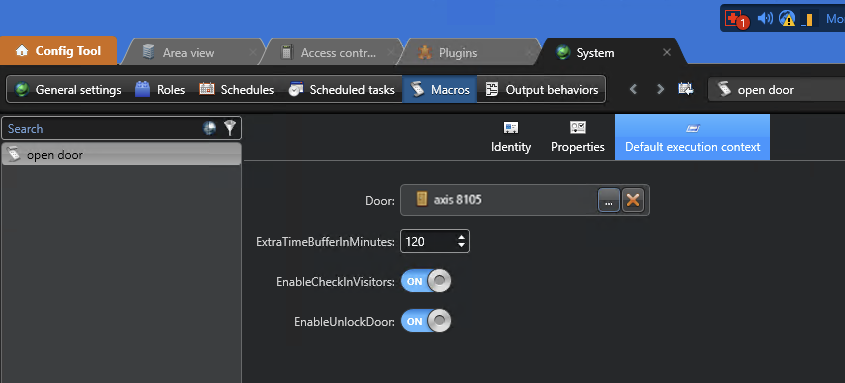
Task: Toggle the EnableCheckInVisitors switch
Action: click(x=426, y=281)
